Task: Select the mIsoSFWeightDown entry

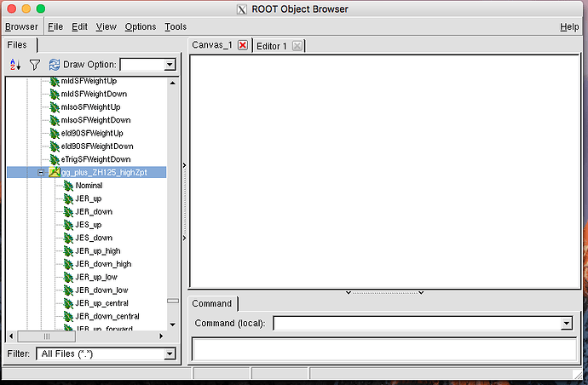Action: coord(95,120)
